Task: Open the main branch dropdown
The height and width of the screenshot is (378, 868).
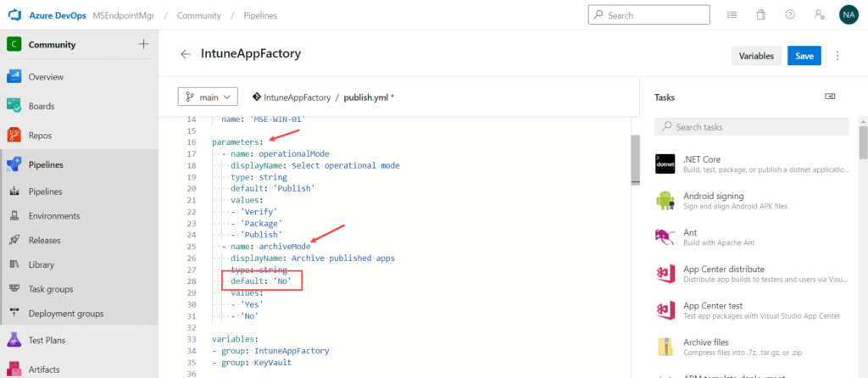Action: point(208,97)
